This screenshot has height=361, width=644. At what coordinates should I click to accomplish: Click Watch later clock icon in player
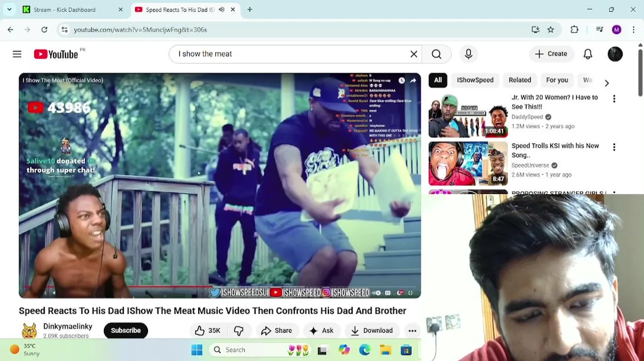tap(402, 80)
